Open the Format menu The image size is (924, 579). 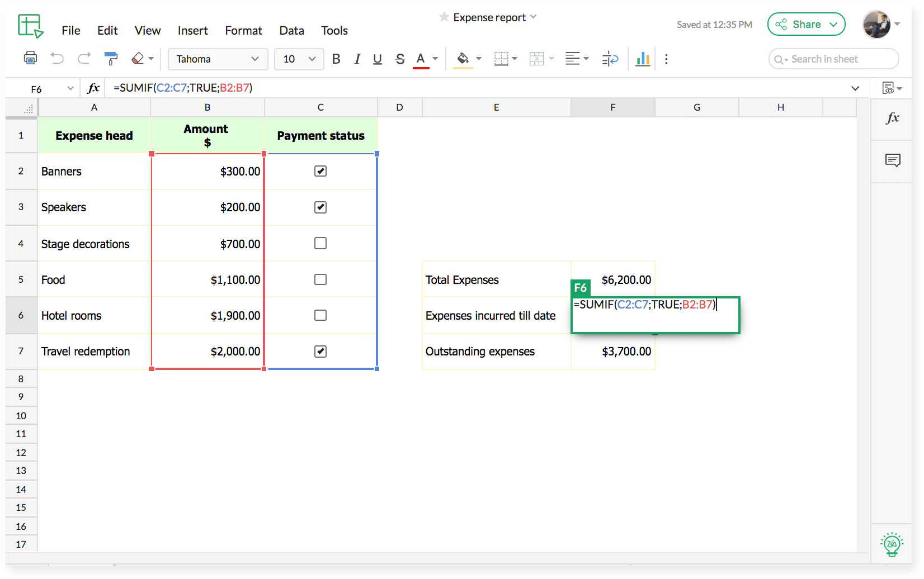(243, 31)
